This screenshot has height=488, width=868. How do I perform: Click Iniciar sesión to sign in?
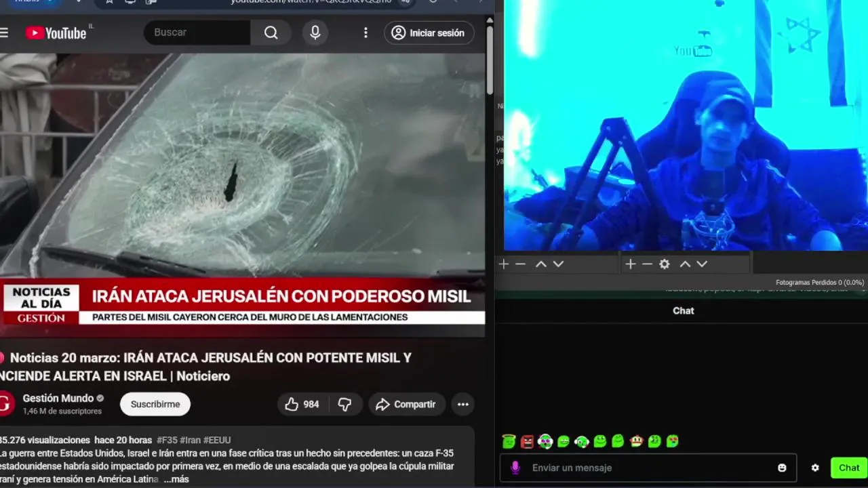429,33
